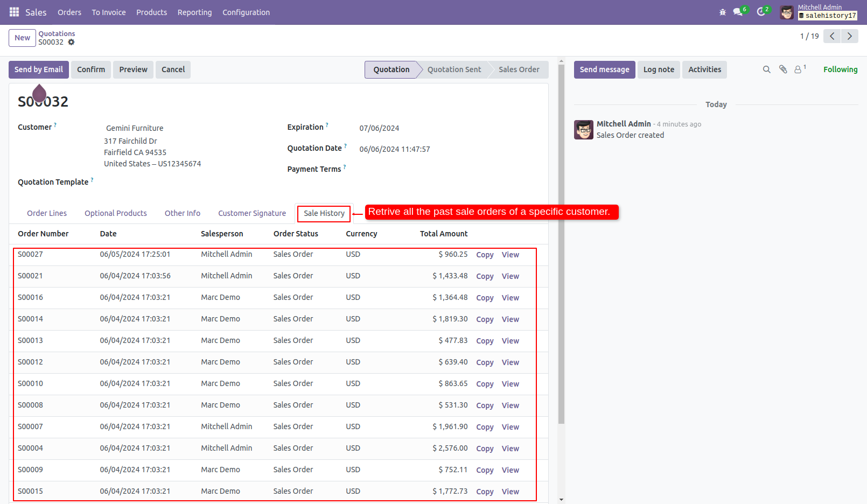Click the help question mark beside Expiration
Image resolution: width=867 pixels, height=504 pixels.
click(x=327, y=123)
